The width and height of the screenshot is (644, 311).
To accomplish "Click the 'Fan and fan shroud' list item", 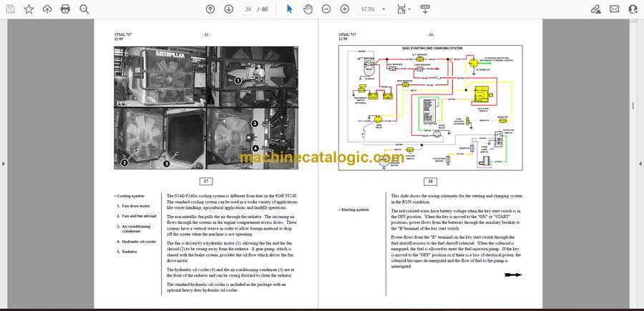I will pos(138,216).
